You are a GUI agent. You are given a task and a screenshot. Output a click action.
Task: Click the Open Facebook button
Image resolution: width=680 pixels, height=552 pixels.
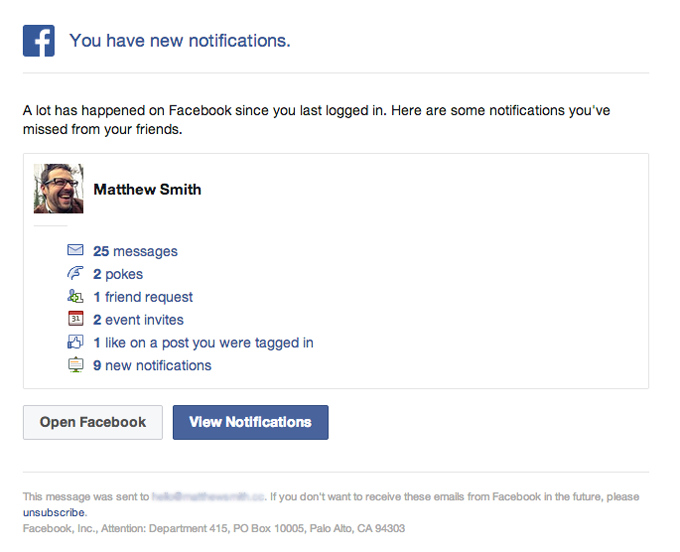click(93, 422)
